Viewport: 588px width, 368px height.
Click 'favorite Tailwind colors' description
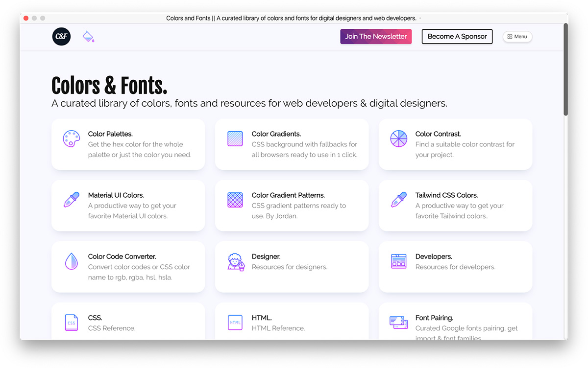pos(460,211)
